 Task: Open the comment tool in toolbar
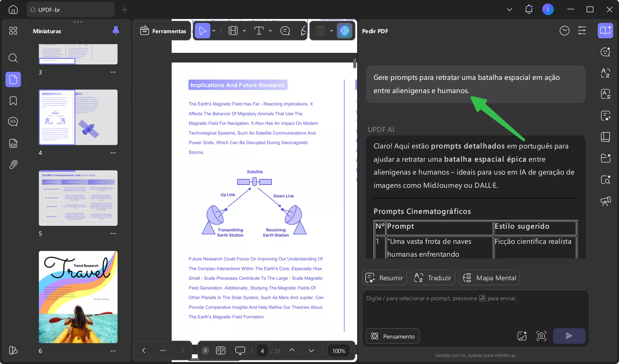click(285, 31)
